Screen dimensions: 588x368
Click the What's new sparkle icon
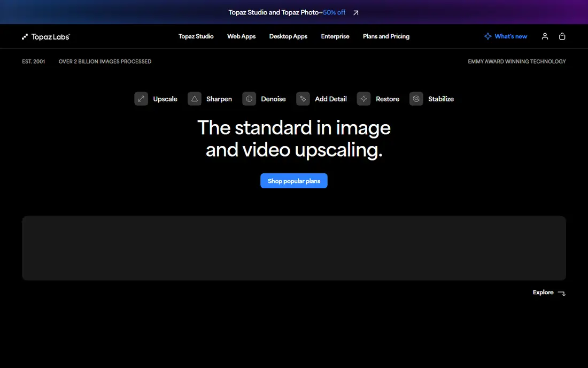click(x=488, y=36)
